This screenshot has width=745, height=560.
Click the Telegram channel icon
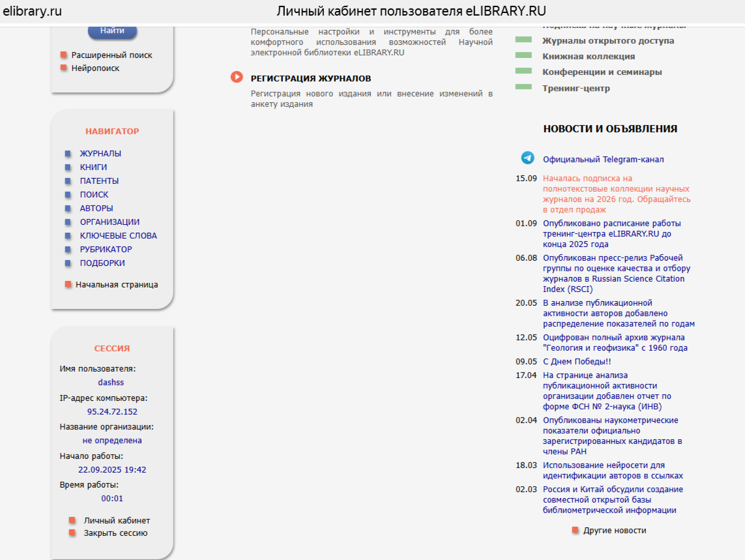point(527,158)
